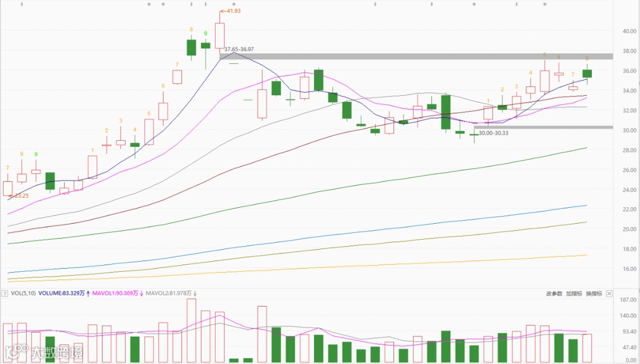Click the 30.00-30.33 gap label
640x364 pixels.
coord(494,133)
